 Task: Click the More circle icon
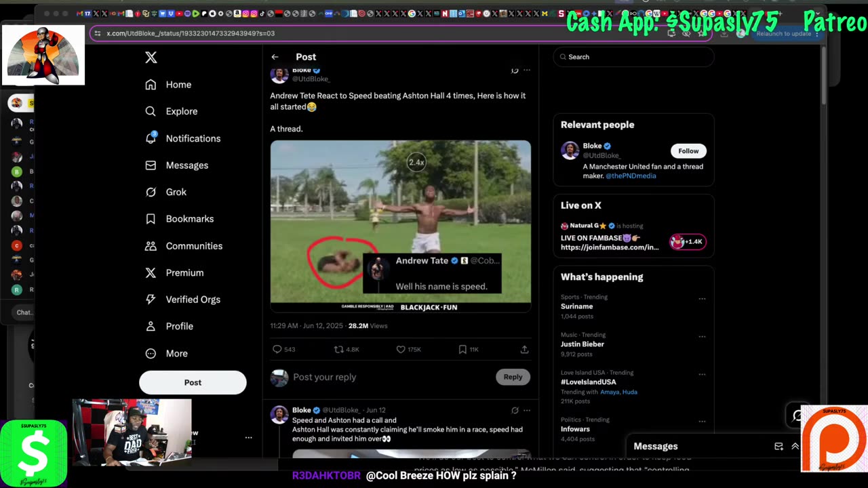point(151,353)
